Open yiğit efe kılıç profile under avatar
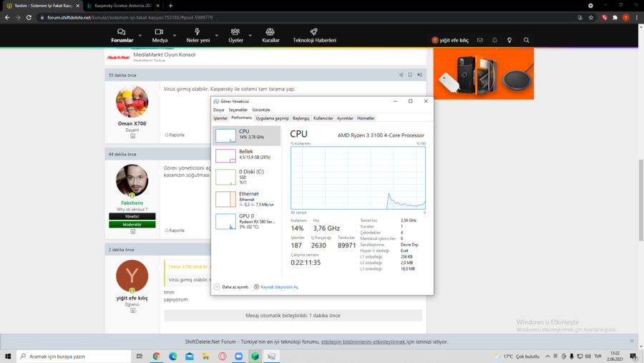 132,298
